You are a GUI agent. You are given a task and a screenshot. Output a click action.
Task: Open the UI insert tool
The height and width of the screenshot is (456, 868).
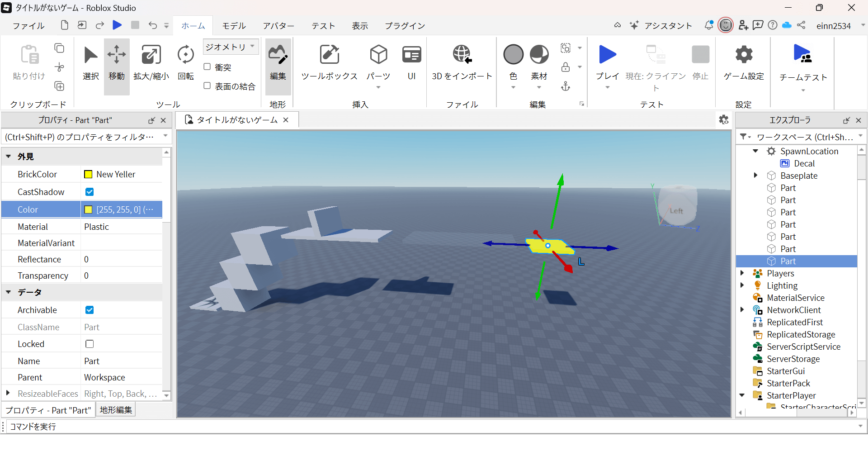coord(411,63)
